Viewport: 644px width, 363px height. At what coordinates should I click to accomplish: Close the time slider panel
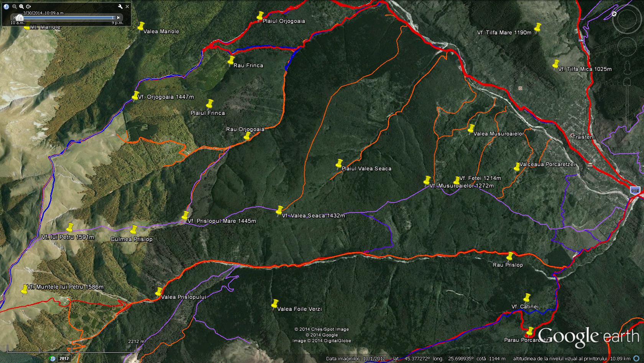pos(127,7)
